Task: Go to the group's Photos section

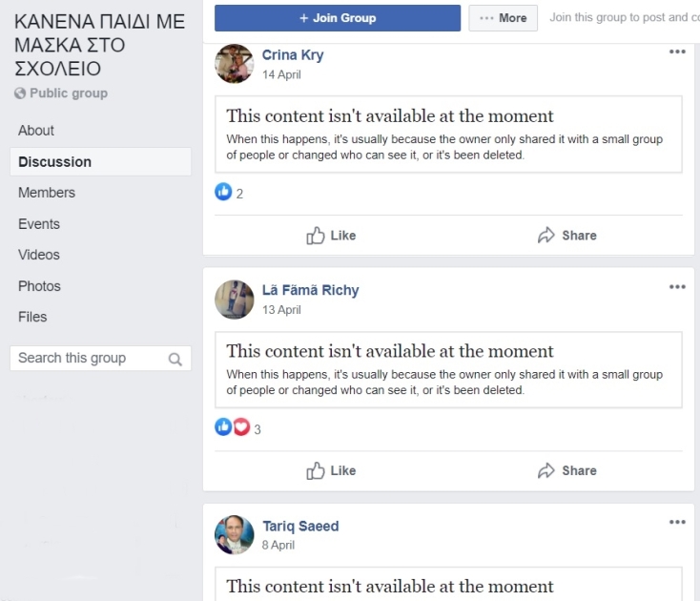Action: [39, 286]
